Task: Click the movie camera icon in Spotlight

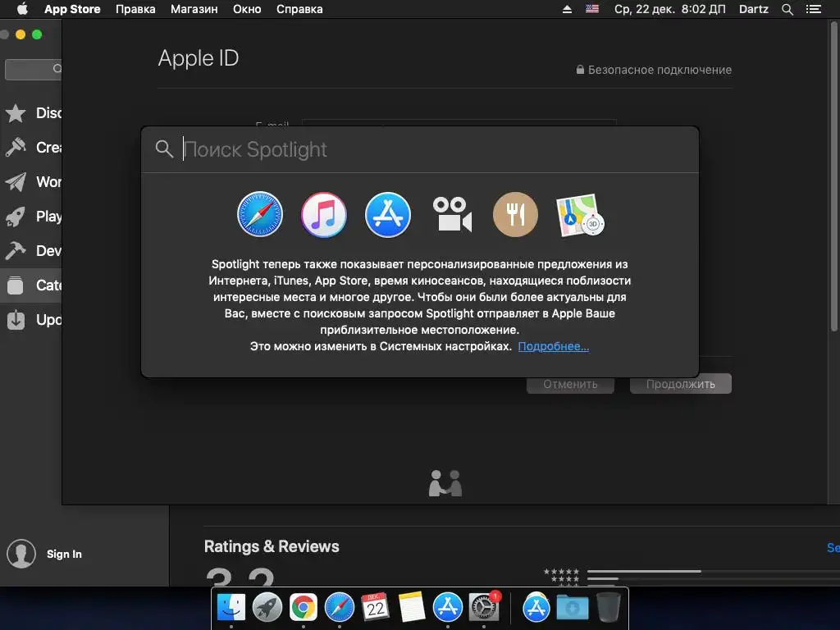Action: [452, 214]
